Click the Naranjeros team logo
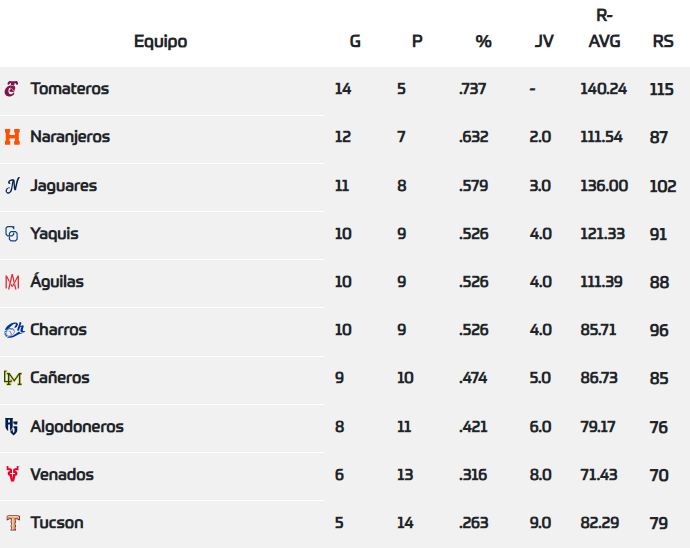This screenshot has width=690, height=548. click(12, 137)
